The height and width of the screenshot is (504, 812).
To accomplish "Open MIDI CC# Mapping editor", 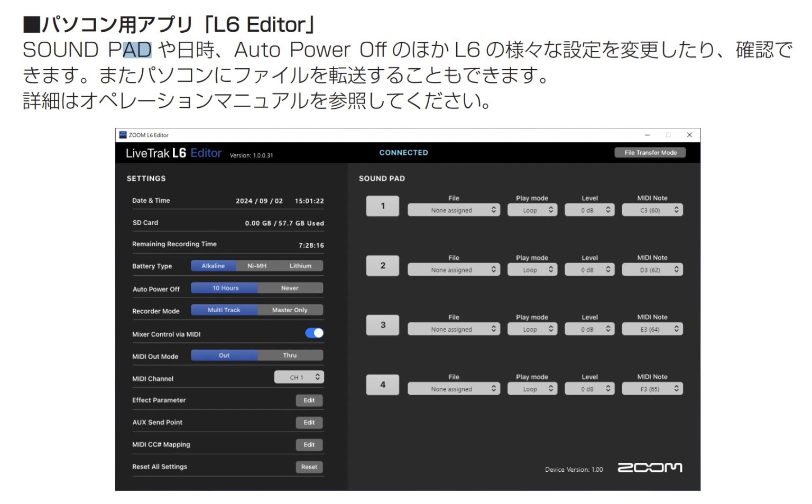I will point(309,444).
